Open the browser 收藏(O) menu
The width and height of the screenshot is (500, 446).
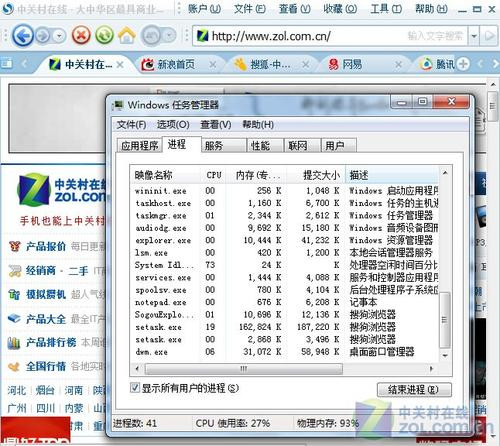point(340,8)
